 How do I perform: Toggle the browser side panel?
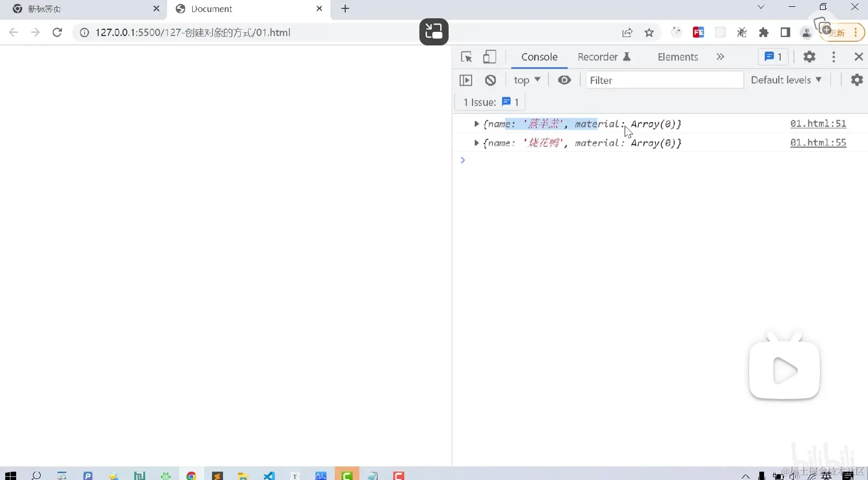click(785, 32)
